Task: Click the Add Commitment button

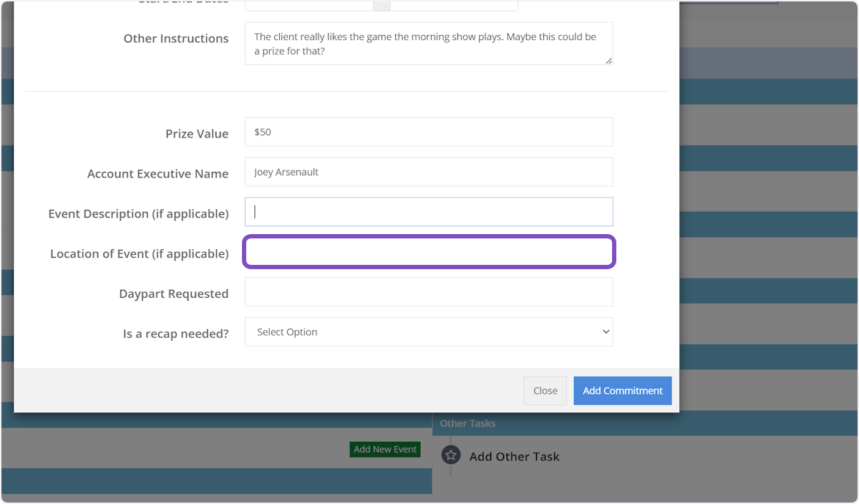Action: pos(622,391)
